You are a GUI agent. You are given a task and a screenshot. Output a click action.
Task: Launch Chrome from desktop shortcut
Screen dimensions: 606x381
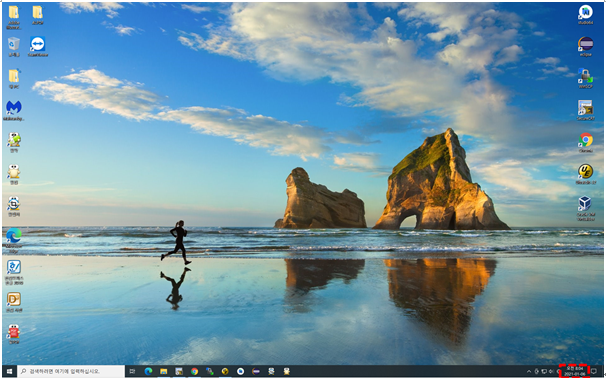click(586, 143)
